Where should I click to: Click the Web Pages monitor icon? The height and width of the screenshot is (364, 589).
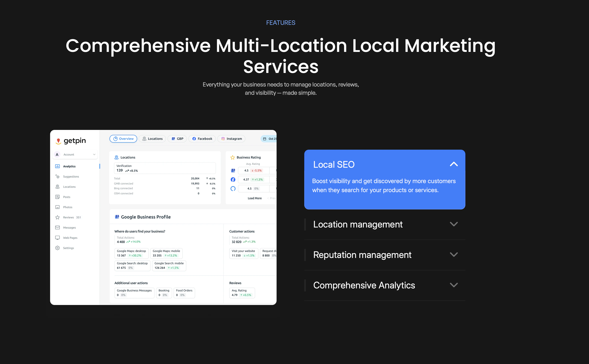coord(57,238)
